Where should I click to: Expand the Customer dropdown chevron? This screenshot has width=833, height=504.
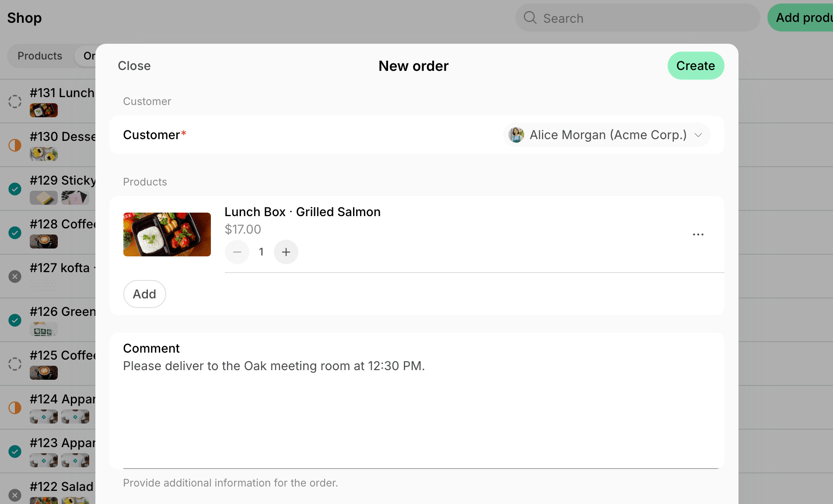point(698,135)
